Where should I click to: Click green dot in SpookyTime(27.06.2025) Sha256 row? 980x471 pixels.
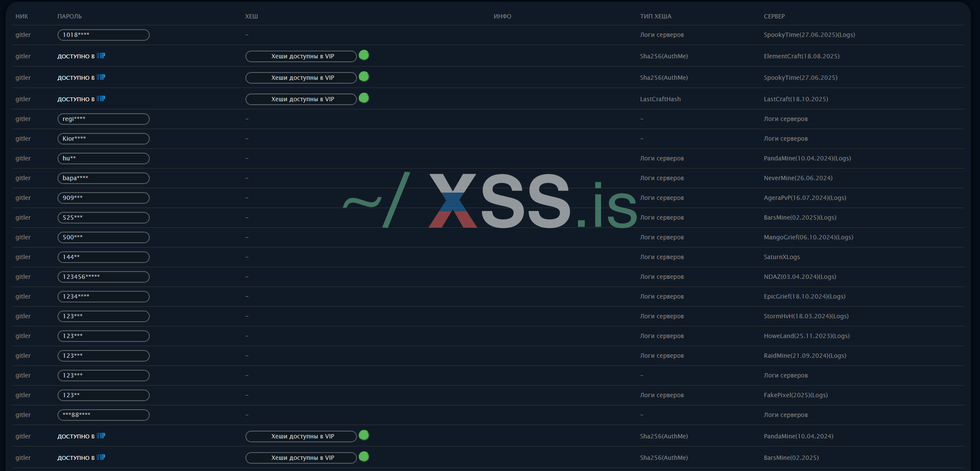(x=364, y=76)
